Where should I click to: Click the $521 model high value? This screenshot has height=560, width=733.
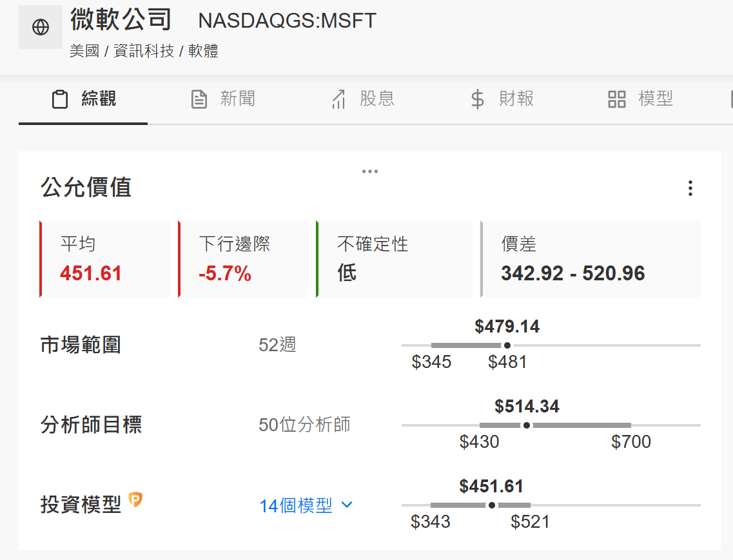click(x=530, y=522)
